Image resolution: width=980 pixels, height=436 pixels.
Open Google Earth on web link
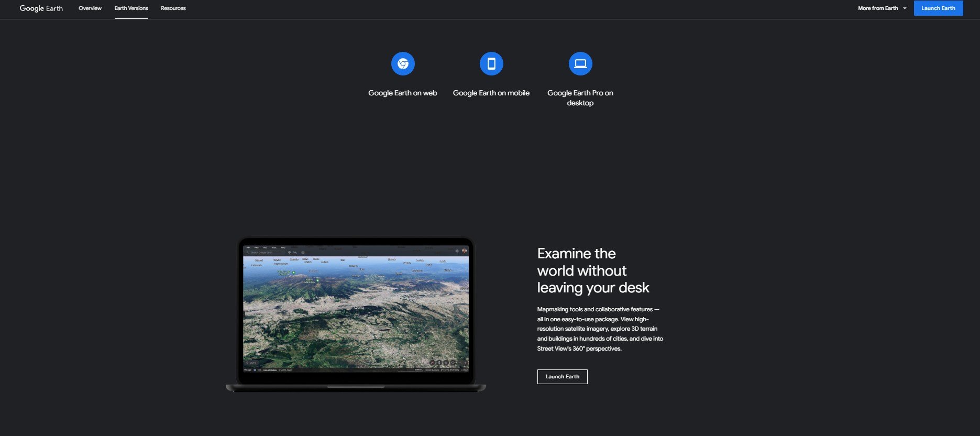[x=402, y=93]
